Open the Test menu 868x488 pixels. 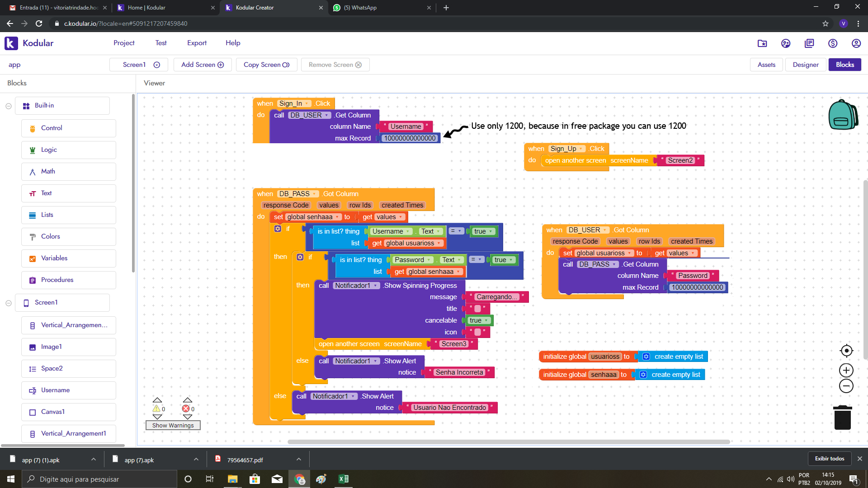[161, 43]
